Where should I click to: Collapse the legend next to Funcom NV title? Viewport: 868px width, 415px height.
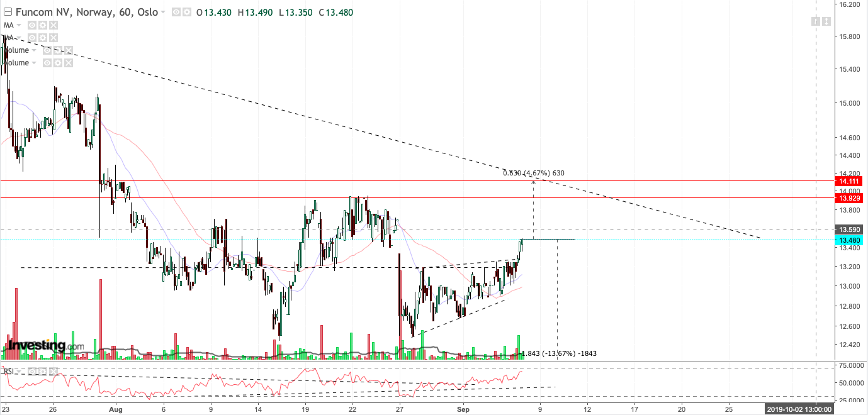point(8,12)
